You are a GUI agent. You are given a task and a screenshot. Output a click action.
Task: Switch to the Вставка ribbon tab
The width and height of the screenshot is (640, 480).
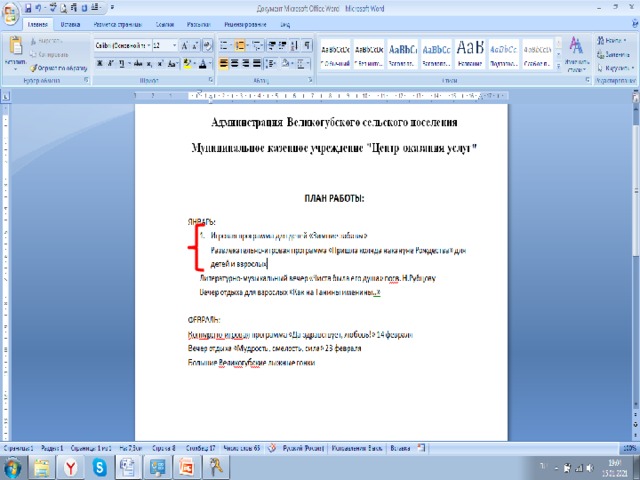point(70,21)
